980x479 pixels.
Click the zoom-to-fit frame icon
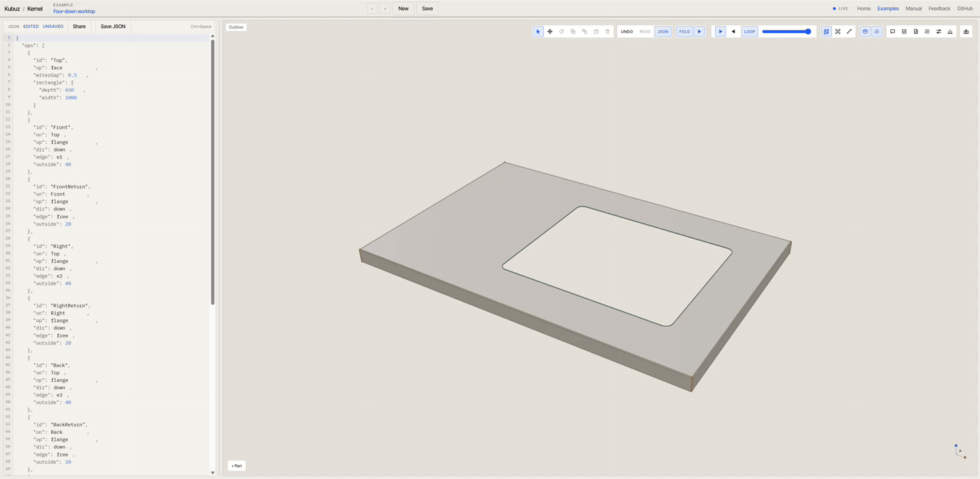click(x=838, y=31)
